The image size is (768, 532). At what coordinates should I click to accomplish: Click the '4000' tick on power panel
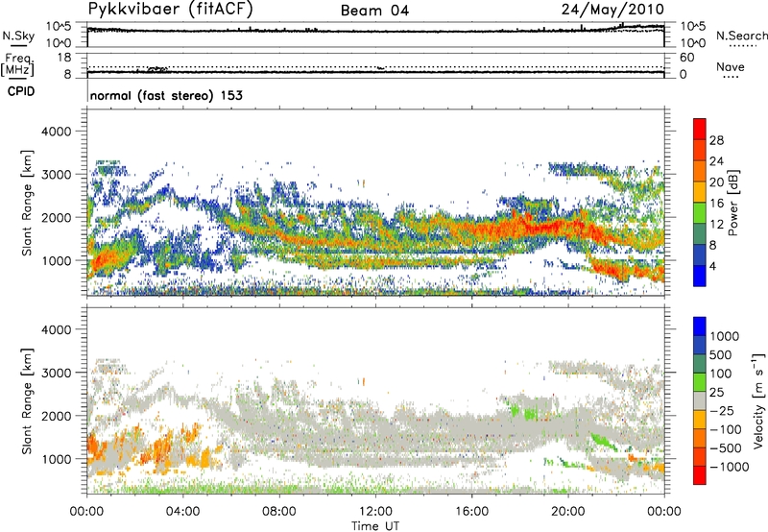click(x=56, y=132)
